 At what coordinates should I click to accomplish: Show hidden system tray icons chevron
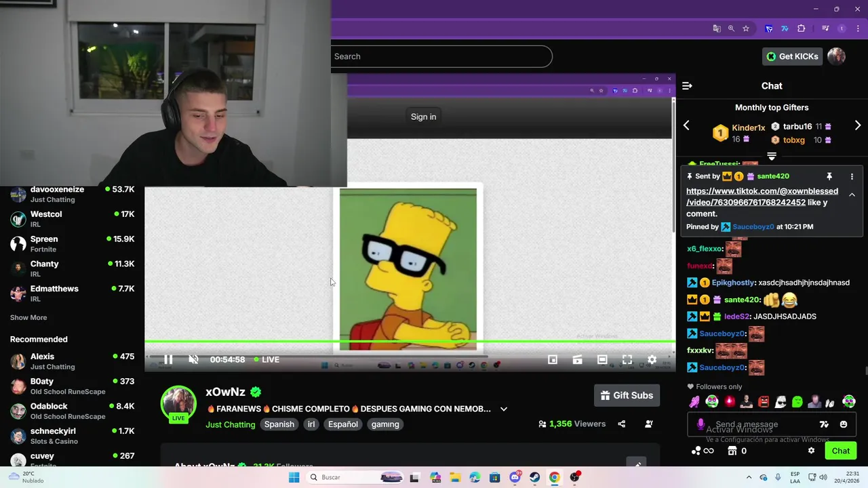click(749, 477)
